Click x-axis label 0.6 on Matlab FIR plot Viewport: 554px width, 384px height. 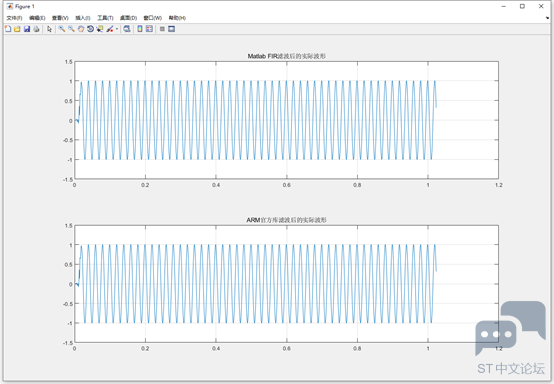pos(287,185)
